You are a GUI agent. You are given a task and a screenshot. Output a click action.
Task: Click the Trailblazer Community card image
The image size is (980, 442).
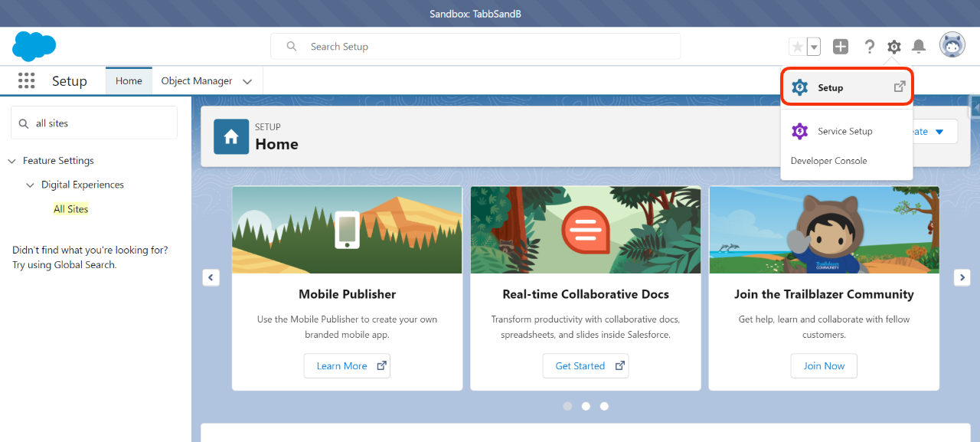(824, 230)
